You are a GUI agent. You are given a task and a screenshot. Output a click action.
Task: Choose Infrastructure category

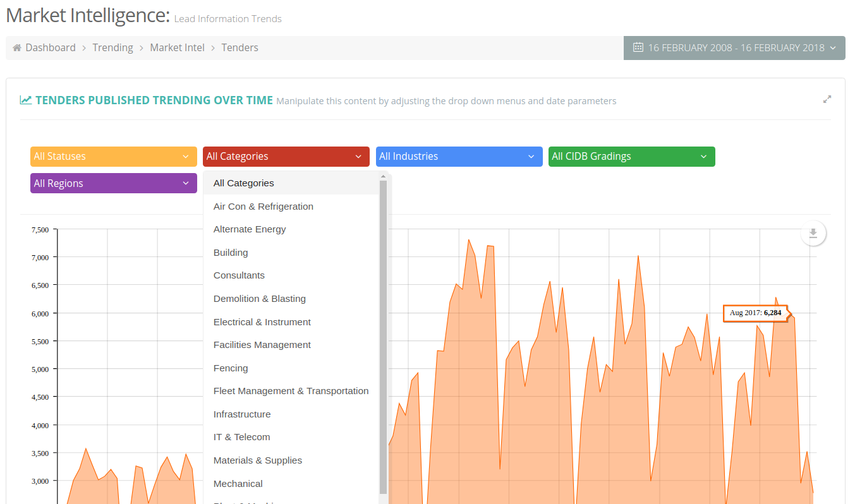click(291, 414)
